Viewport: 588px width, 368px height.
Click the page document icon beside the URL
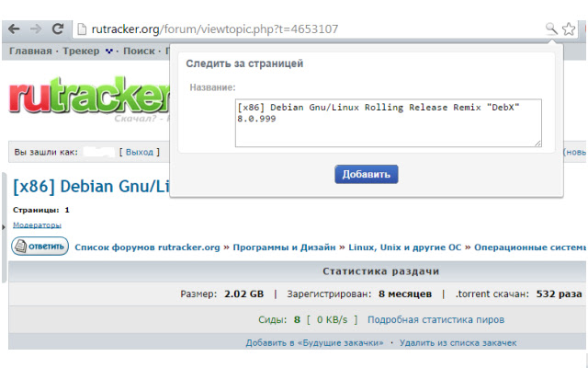pos(82,29)
